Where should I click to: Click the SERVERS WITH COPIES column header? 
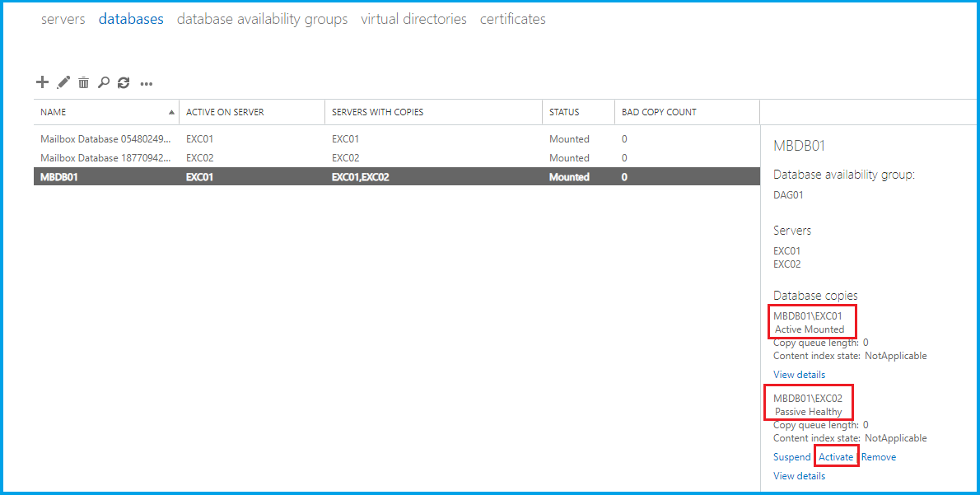(x=377, y=112)
